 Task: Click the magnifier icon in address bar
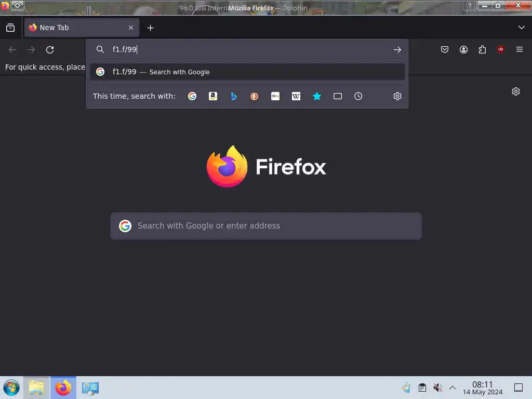pyautogui.click(x=100, y=49)
